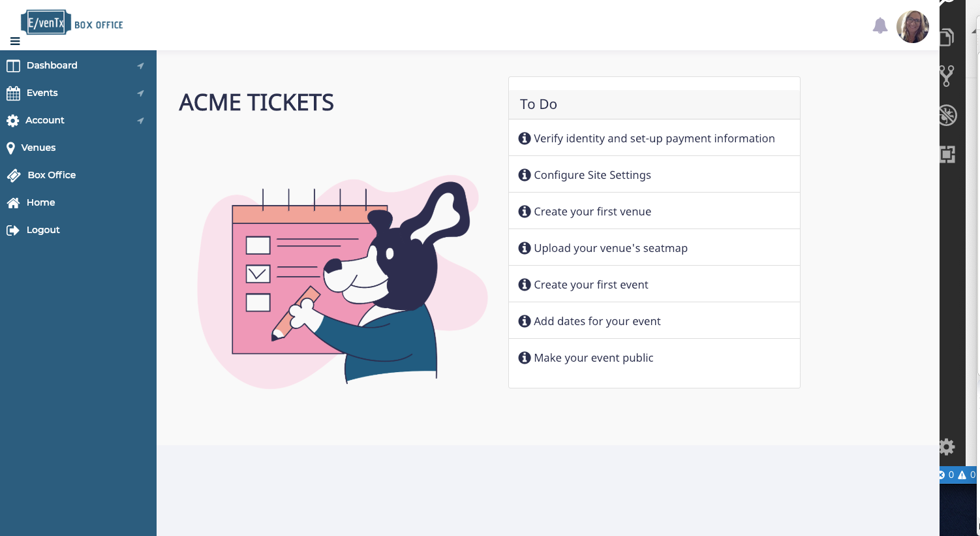Viewport: 980px width, 536px height.
Task: Expand the Account submenu arrow
Action: click(140, 121)
